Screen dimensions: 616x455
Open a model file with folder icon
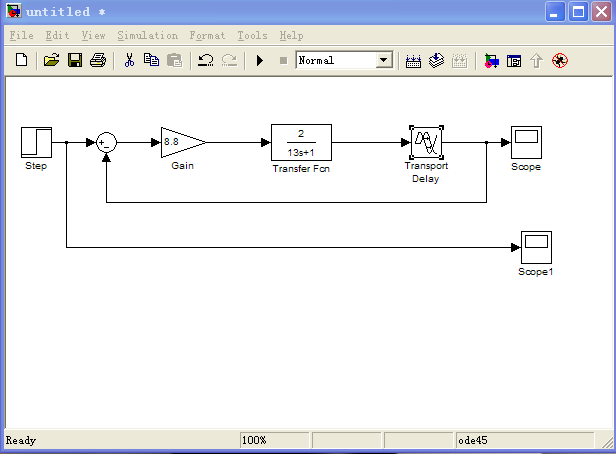(52, 61)
